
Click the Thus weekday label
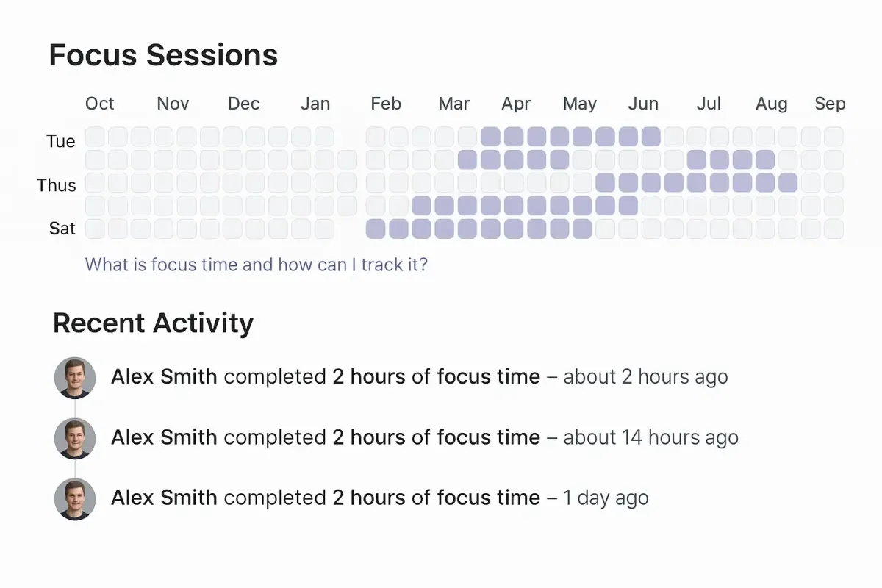[x=57, y=185]
